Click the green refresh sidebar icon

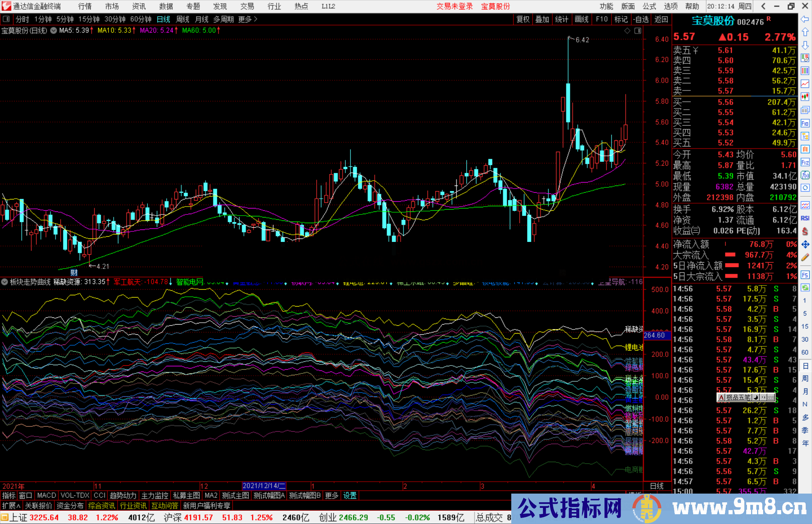805,288
